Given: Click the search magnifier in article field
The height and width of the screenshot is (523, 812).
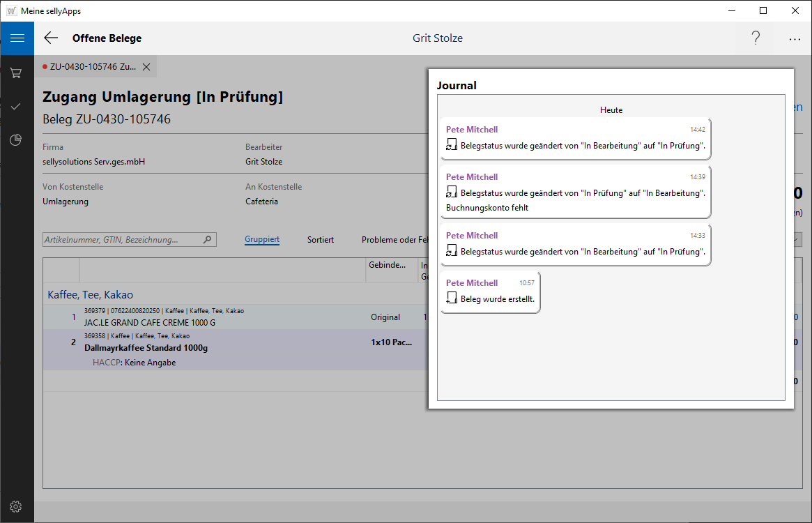Looking at the screenshot, I should point(207,240).
